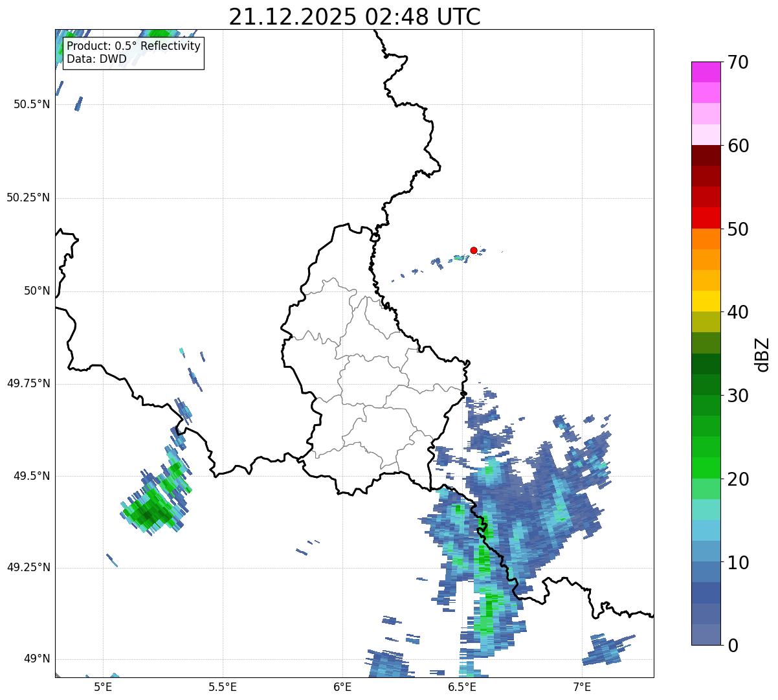The image size is (778, 700).
Task: Click the "Data: DWD" label
Action: [x=96, y=59]
